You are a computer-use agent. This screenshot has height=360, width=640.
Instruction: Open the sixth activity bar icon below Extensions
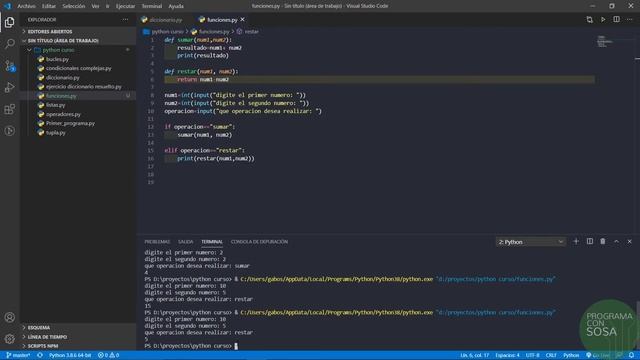click(9, 131)
